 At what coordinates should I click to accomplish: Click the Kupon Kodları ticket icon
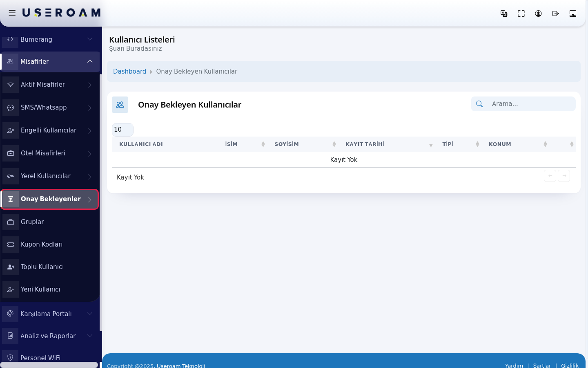point(11,245)
